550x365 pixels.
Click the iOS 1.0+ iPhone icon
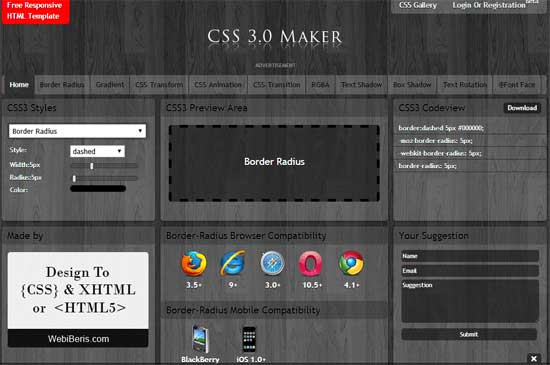pyautogui.click(x=249, y=339)
